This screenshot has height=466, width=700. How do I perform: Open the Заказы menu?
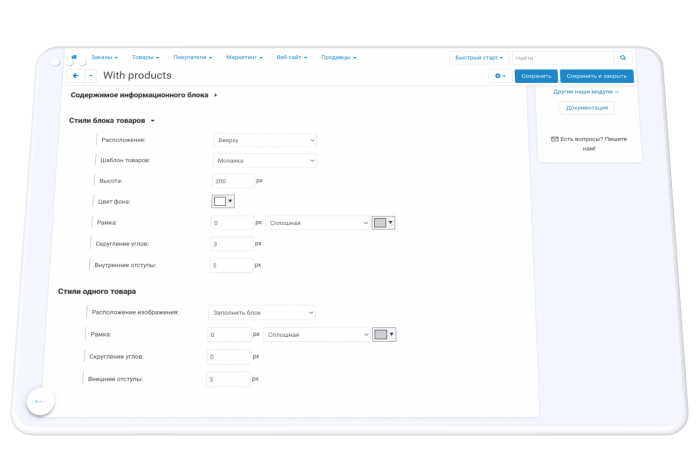pyautogui.click(x=104, y=57)
